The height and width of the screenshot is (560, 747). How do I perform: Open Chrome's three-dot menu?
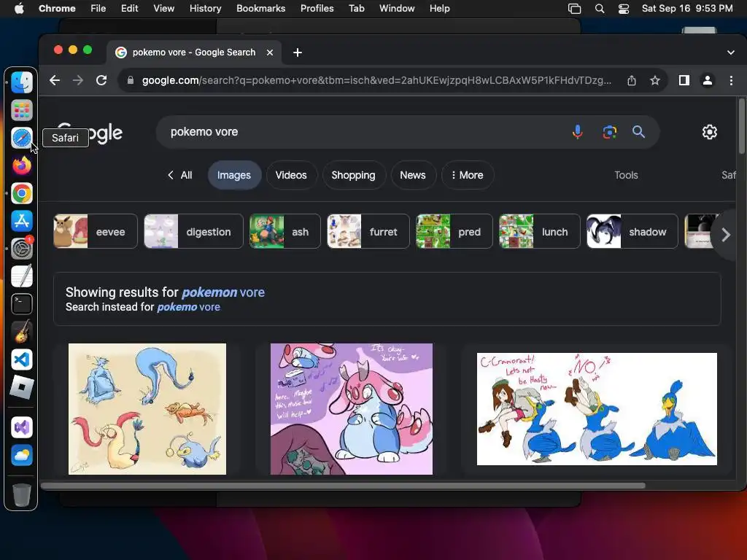[x=731, y=80]
